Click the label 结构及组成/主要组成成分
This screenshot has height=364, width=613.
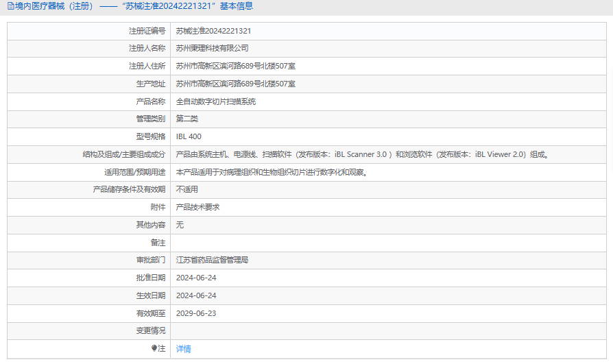point(124,154)
